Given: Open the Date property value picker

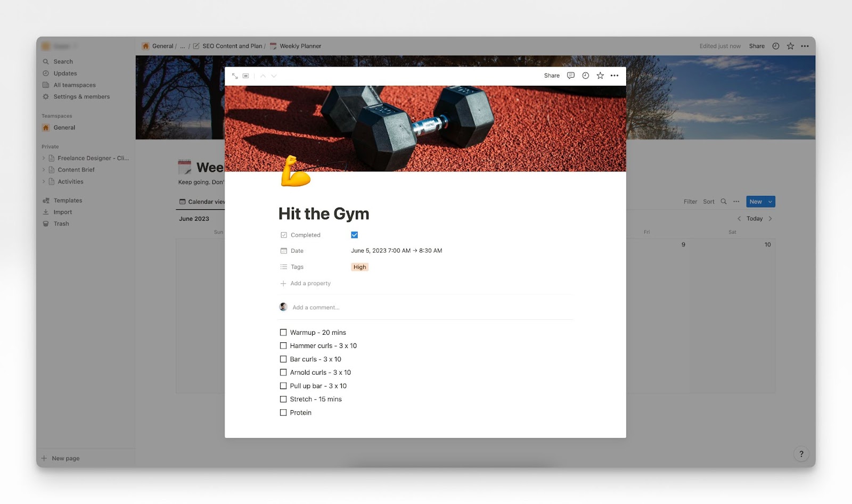Looking at the screenshot, I should pos(397,251).
